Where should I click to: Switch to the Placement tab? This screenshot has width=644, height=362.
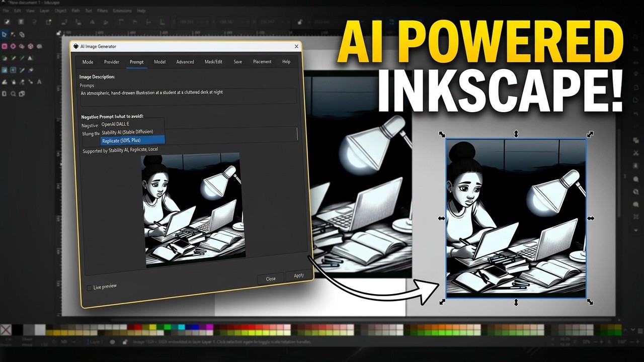coord(262,62)
